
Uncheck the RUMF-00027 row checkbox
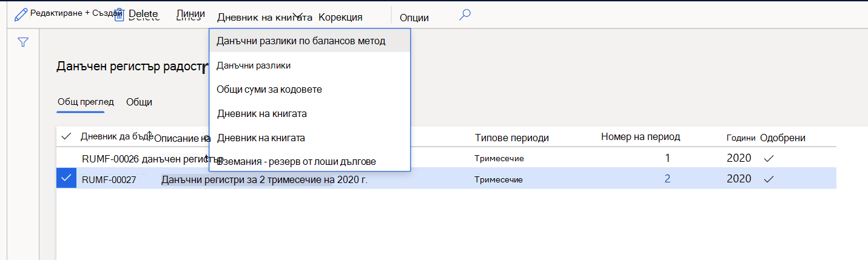66,178
